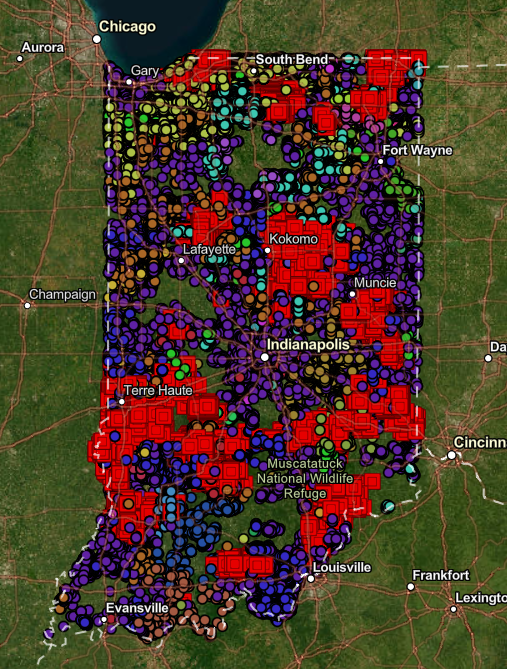Click the Champaign city label
The image size is (507, 669).
click(x=62, y=294)
